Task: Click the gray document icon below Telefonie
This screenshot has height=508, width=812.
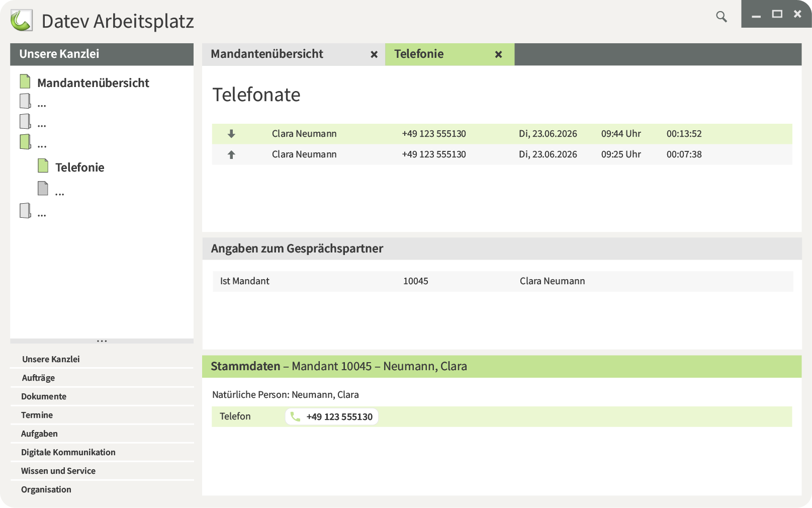Action: [x=43, y=188]
